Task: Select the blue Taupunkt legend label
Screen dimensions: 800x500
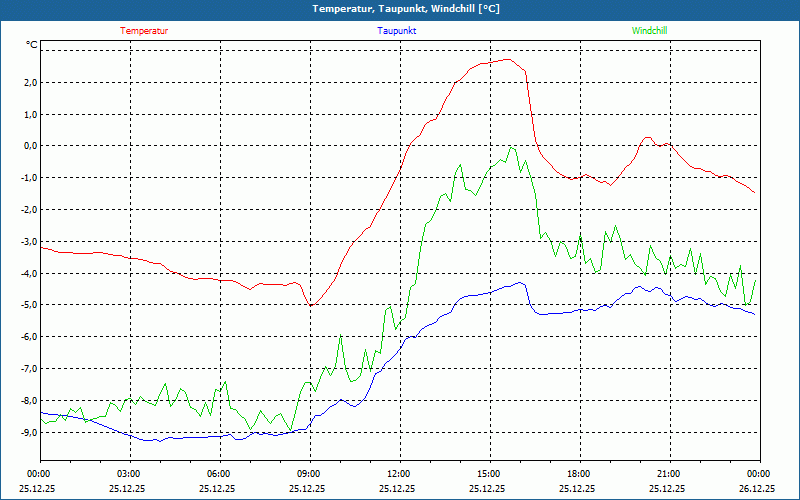Action: coord(397,31)
